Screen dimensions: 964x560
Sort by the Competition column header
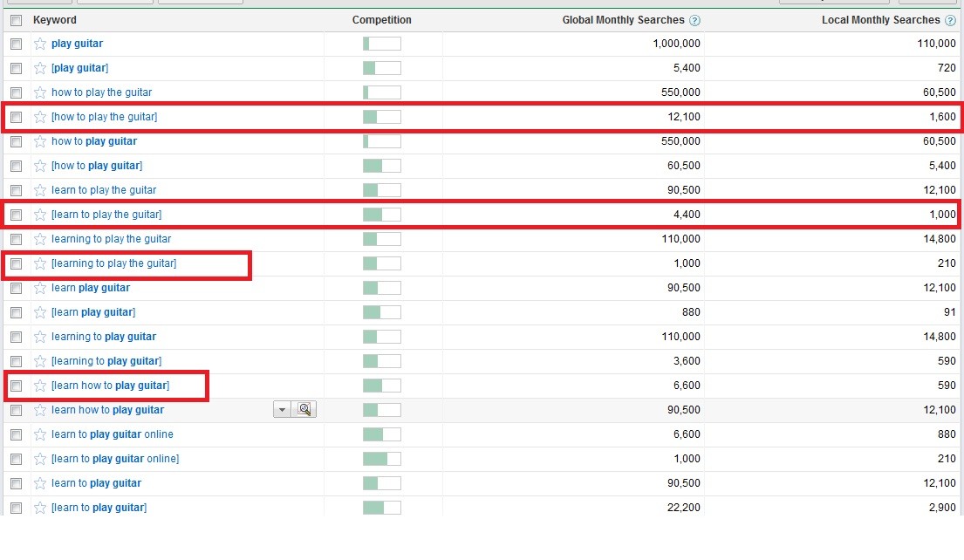coord(381,20)
